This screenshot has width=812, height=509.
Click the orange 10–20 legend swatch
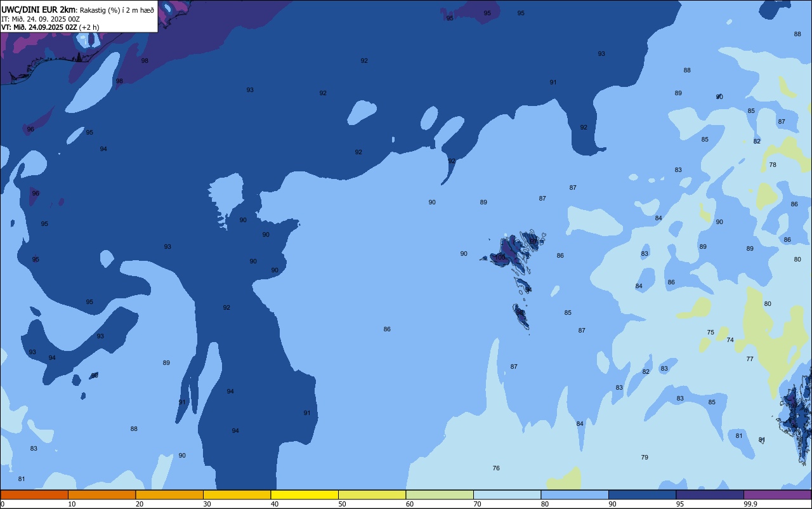tap(101, 494)
